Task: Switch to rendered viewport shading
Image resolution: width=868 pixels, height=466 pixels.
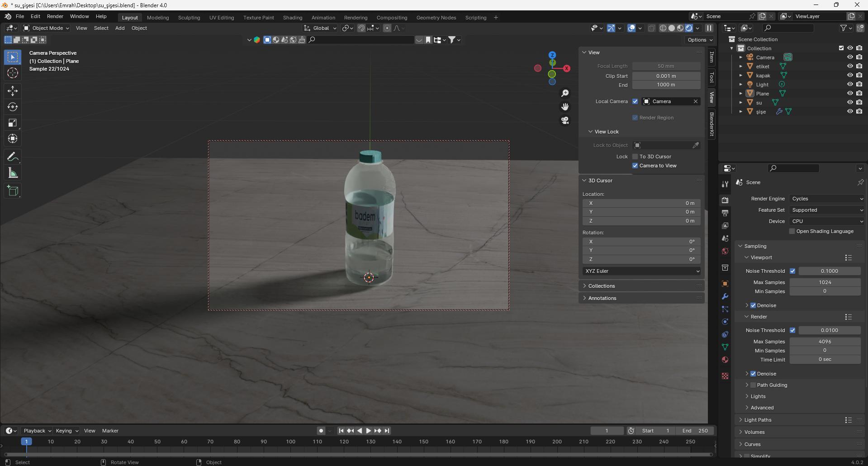Action: coord(689,28)
